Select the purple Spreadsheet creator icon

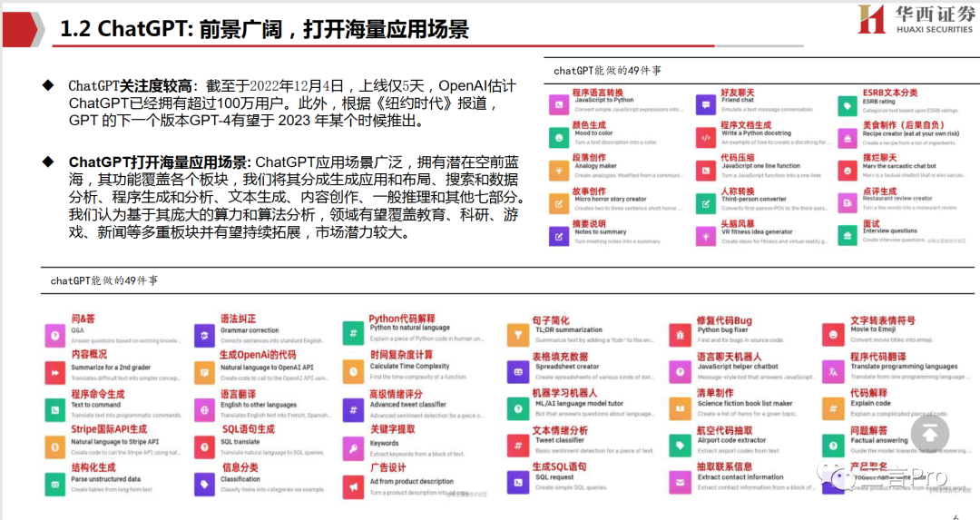(517, 372)
